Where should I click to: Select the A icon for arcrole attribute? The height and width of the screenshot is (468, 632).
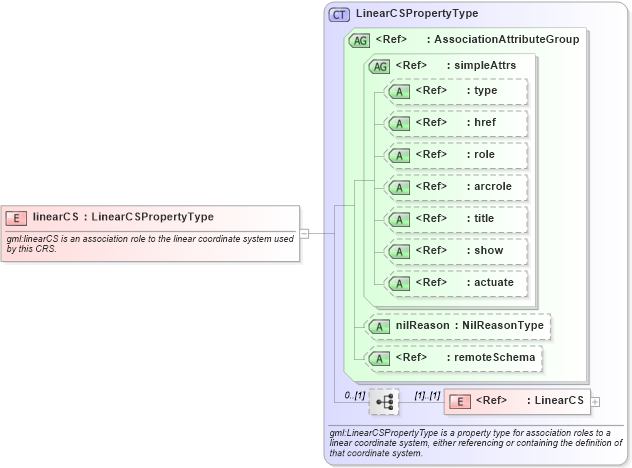(x=399, y=187)
